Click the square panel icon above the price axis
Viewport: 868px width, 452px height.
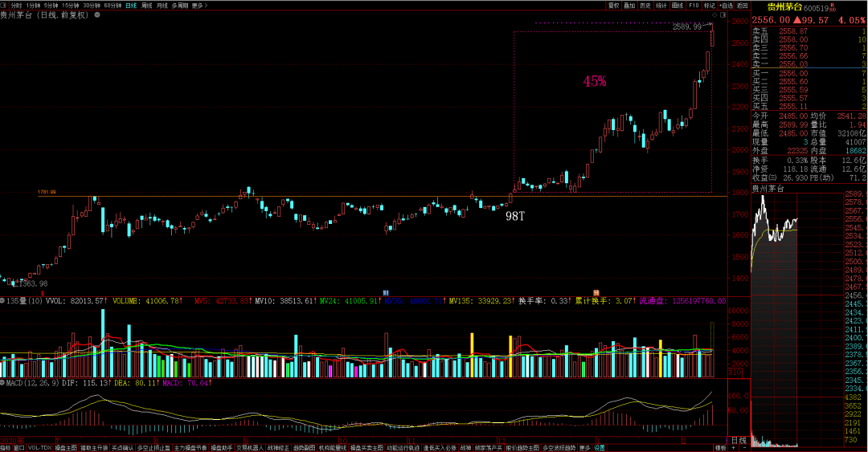pos(723,15)
